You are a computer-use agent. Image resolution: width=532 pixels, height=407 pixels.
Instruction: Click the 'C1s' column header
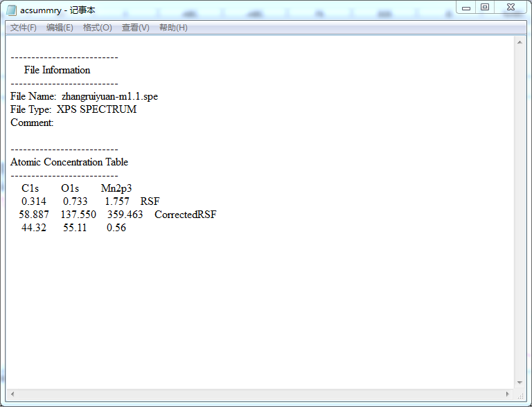pos(30,188)
